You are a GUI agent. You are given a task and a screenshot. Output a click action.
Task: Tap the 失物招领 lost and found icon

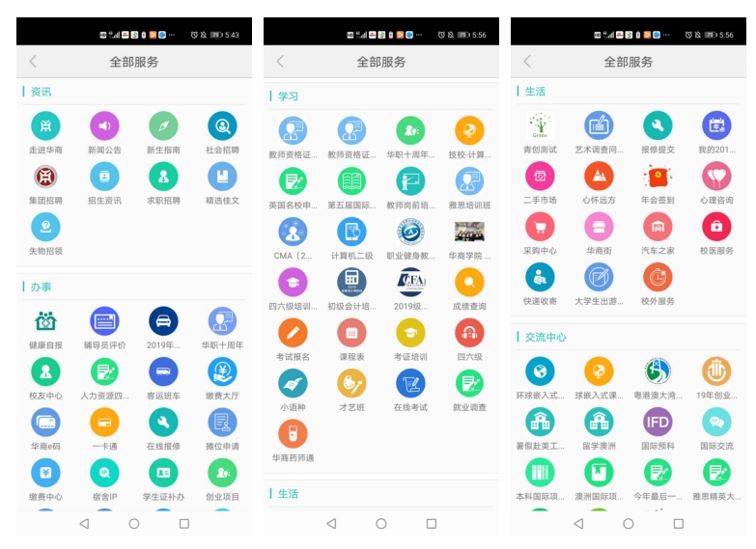[x=45, y=227]
